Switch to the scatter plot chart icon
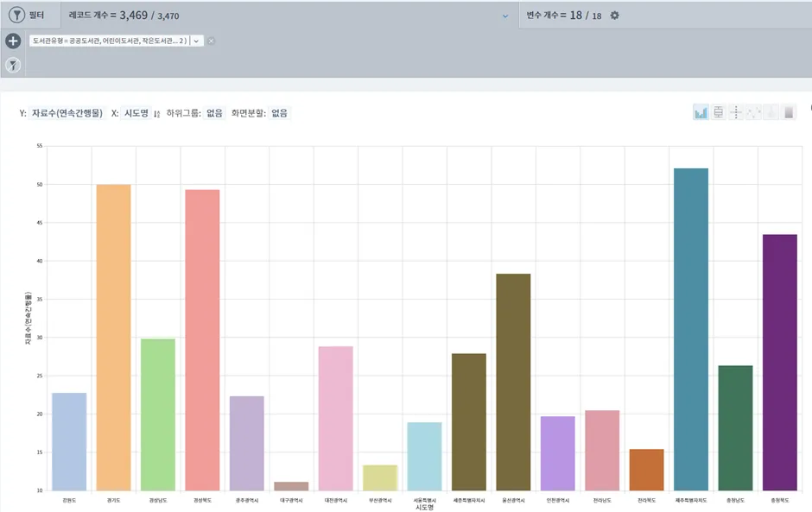812x512 pixels. (x=753, y=112)
